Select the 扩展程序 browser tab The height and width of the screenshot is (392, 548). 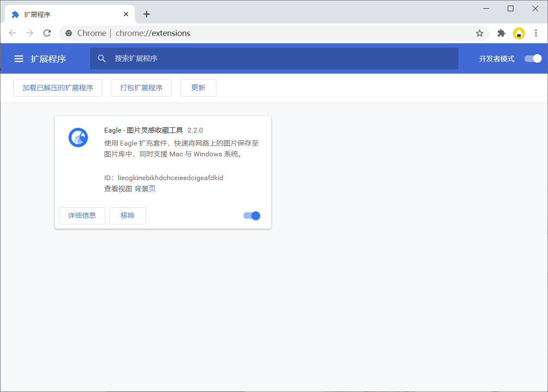tap(70, 14)
